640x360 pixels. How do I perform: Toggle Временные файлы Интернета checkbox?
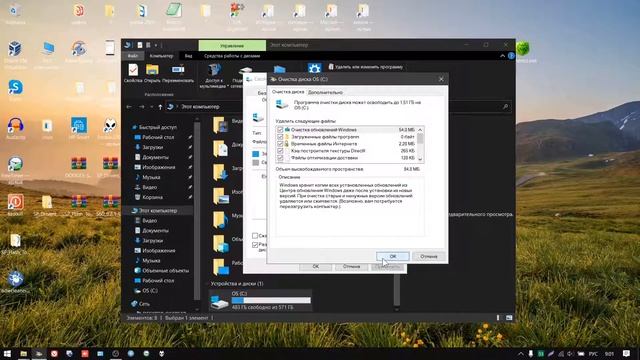point(280,144)
